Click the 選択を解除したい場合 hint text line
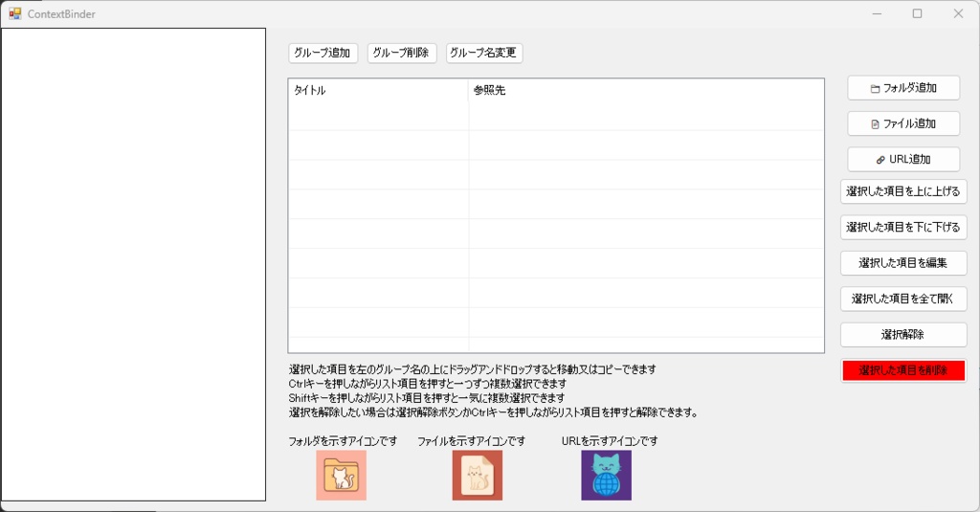 click(x=493, y=412)
